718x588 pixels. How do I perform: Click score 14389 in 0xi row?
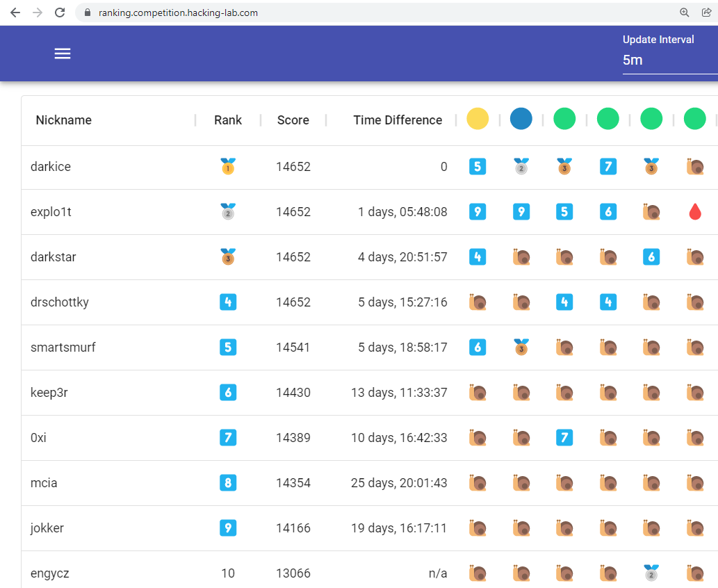pyautogui.click(x=293, y=438)
